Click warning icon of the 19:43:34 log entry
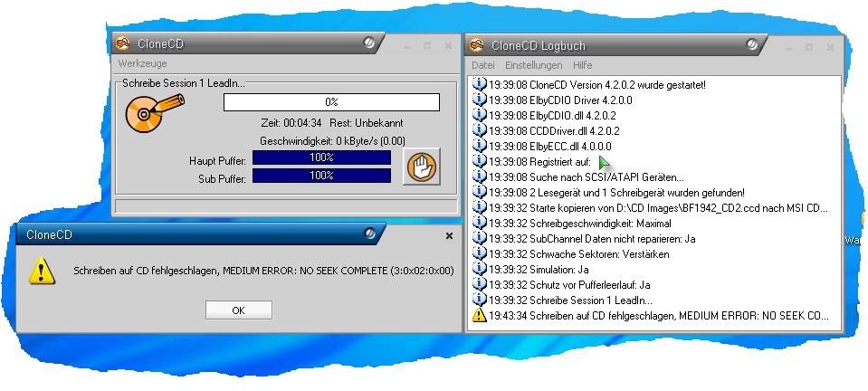 479,316
